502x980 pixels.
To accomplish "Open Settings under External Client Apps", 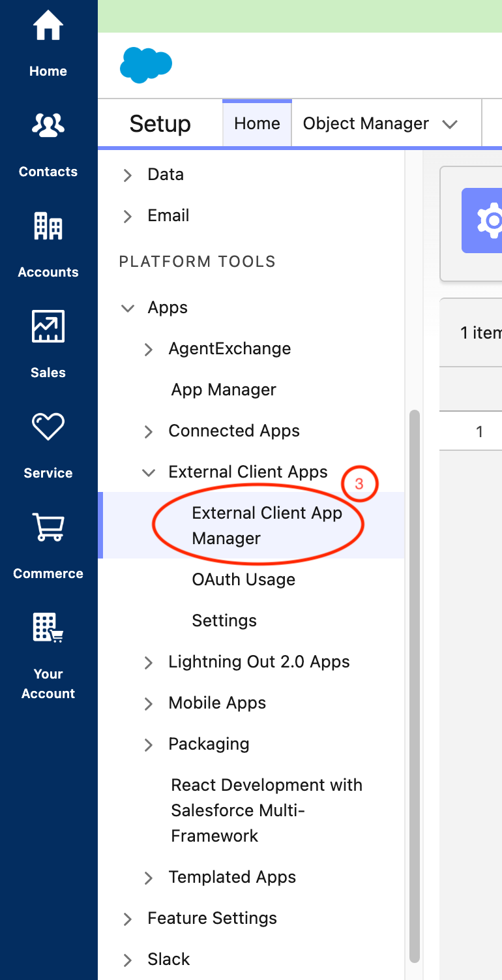I will (x=224, y=620).
